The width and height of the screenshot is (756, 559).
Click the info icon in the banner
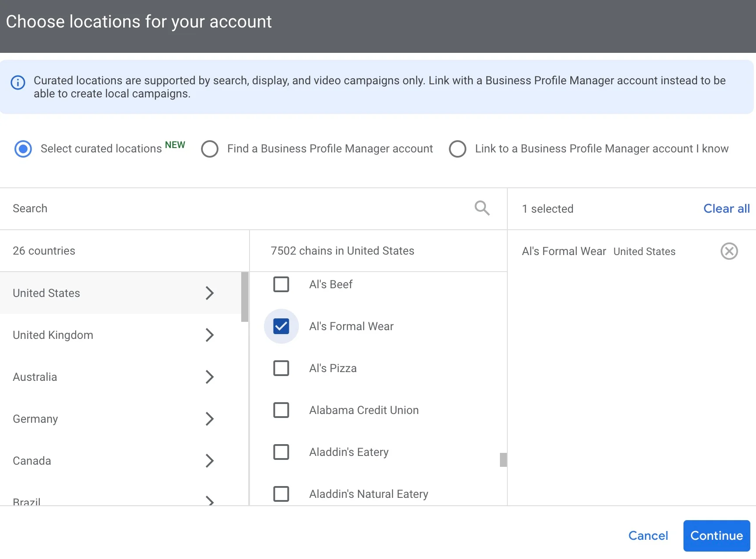point(18,83)
